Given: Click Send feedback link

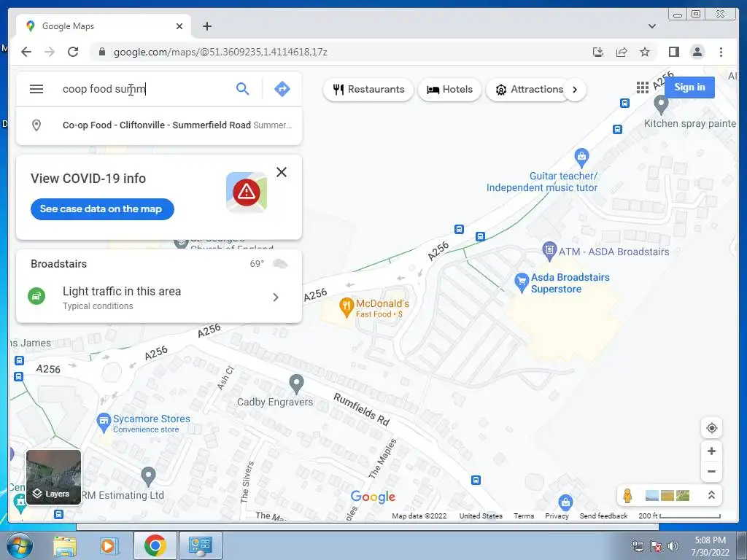Looking at the screenshot, I should 603,516.
